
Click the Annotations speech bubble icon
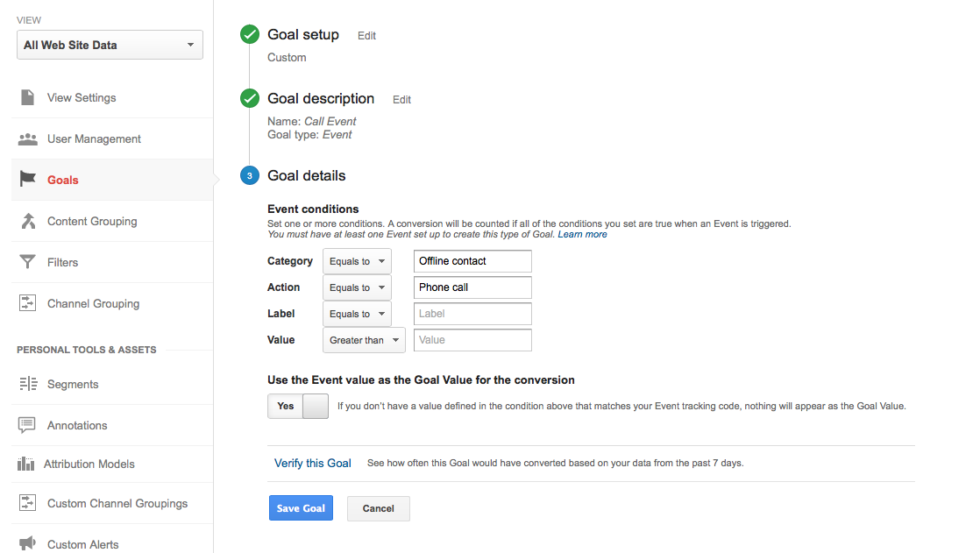(x=27, y=425)
